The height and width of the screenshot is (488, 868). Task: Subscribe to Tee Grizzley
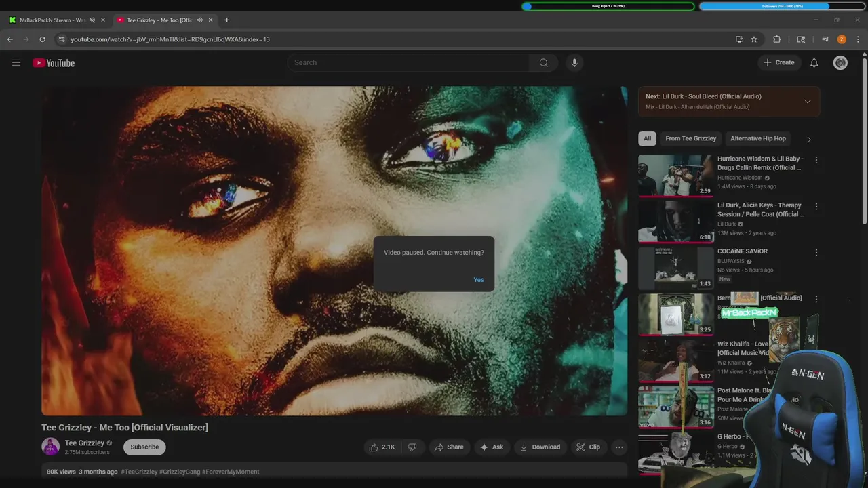(144, 447)
